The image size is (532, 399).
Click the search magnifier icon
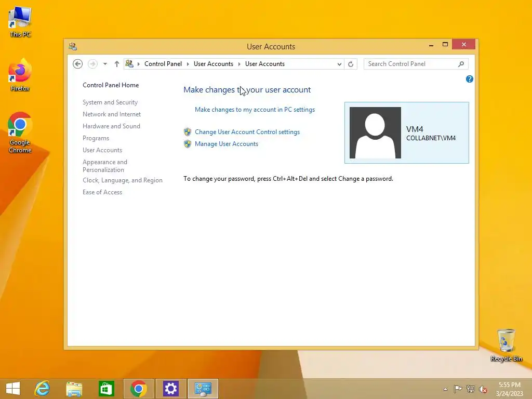pos(461,64)
